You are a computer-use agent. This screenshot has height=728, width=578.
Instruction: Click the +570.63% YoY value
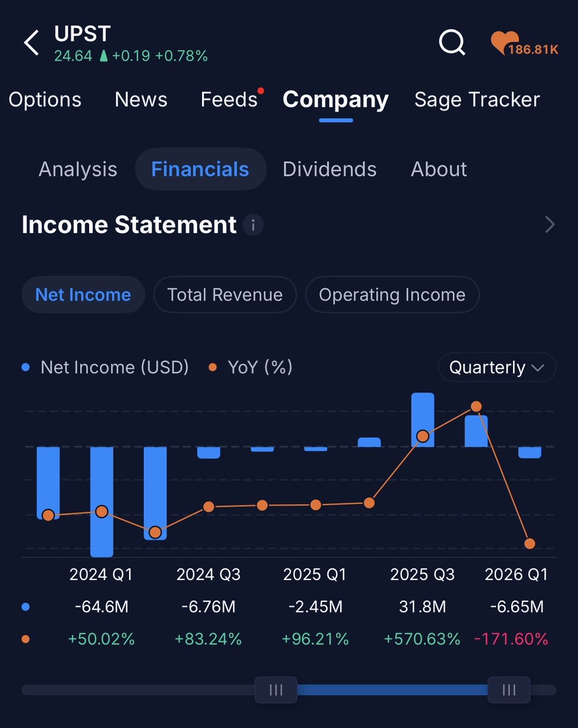422,639
